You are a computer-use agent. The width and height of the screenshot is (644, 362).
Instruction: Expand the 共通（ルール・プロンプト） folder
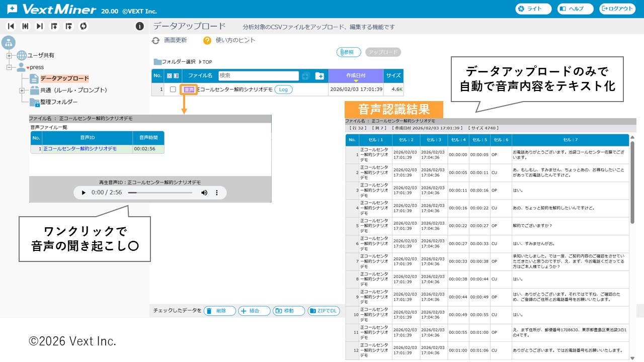click(22, 90)
